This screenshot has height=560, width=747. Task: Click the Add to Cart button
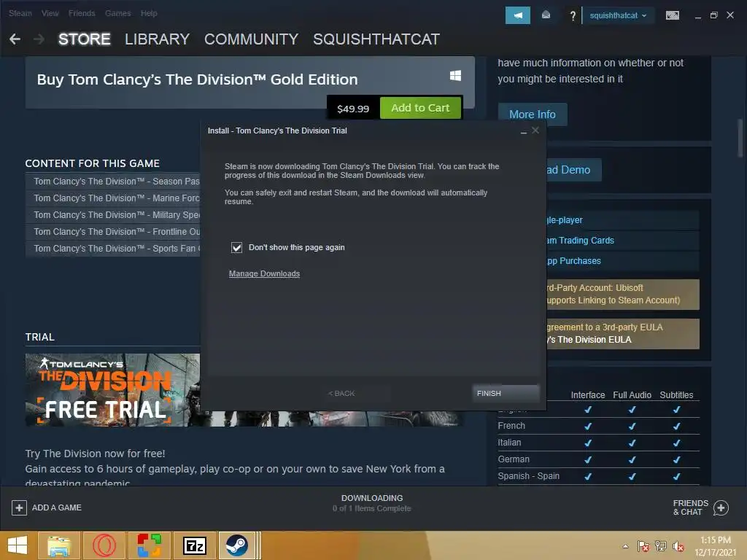pyautogui.click(x=420, y=108)
